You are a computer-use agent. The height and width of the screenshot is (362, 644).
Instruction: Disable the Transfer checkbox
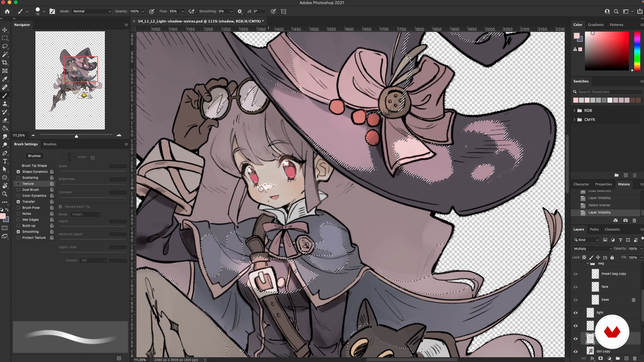18,202
